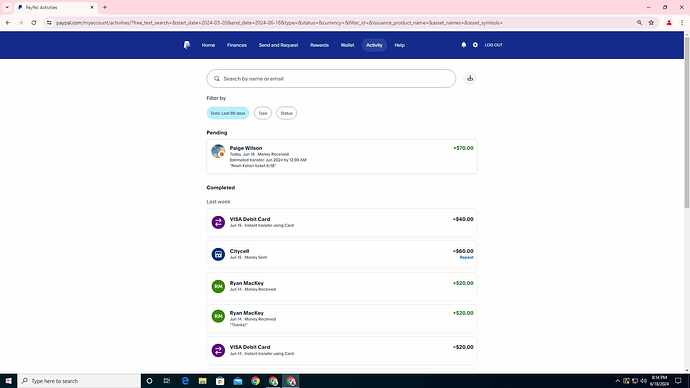690x388 pixels.
Task: Click the Cortana circle on the taskbar
Action: (x=149, y=381)
